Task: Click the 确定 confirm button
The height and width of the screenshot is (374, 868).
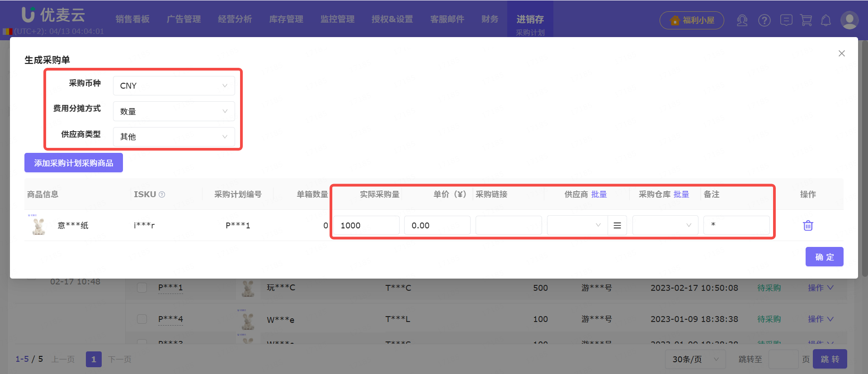Action: click(824, 257)
